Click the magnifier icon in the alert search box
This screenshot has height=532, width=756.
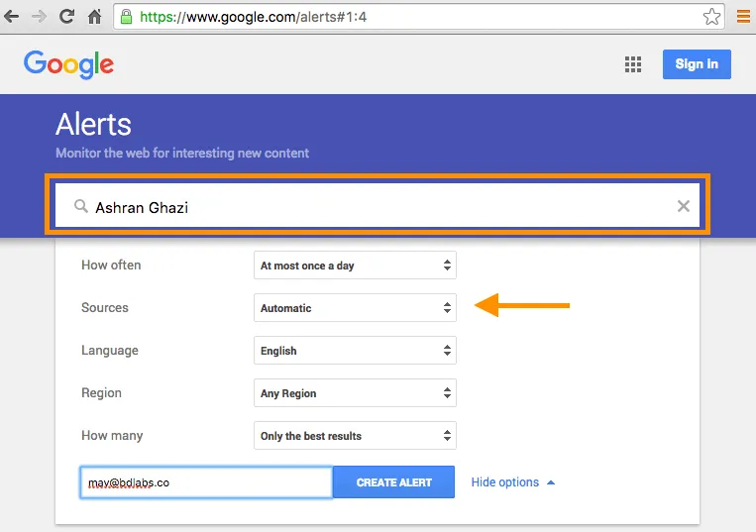81,207
